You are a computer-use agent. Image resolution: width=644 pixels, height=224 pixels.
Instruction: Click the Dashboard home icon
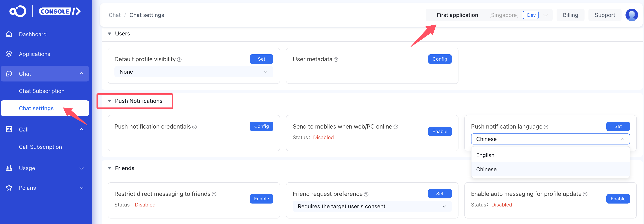tap(9, 34)
